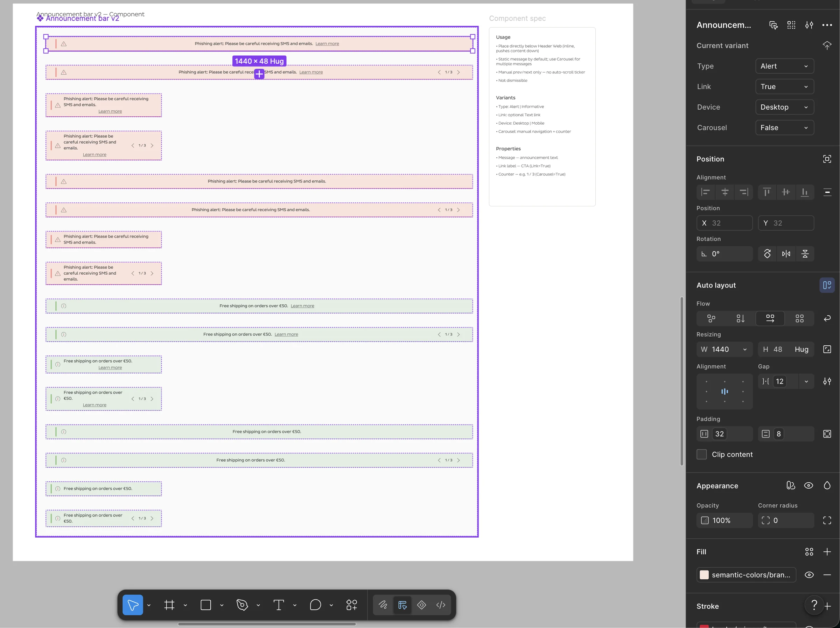Select the Text tool
This screenshot has width=840, height=628.
pyautogui.click(x=279, y=605)
